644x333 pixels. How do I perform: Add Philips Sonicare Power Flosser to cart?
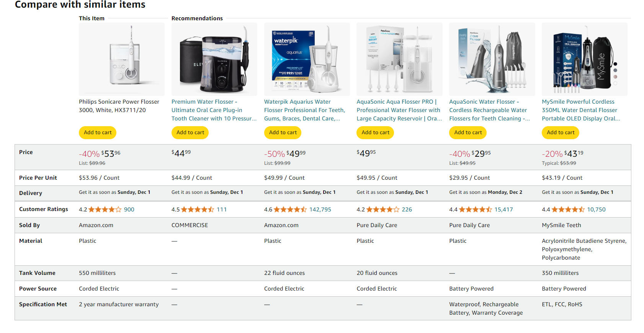click(98, 132)
